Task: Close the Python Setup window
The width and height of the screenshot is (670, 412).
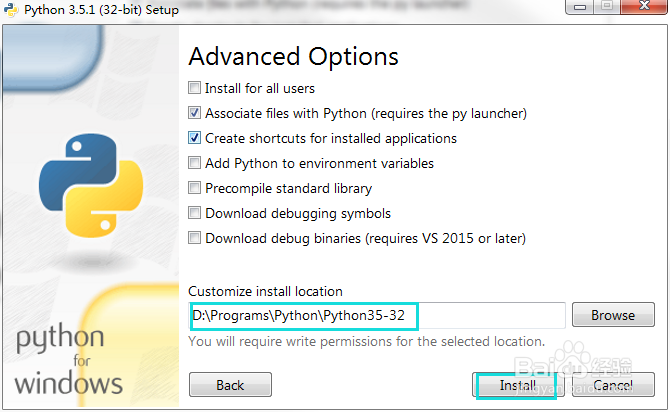Action: 644,6
